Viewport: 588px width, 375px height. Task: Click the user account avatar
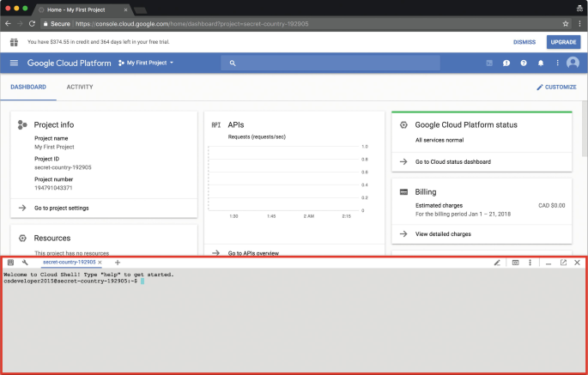point(573,63)
